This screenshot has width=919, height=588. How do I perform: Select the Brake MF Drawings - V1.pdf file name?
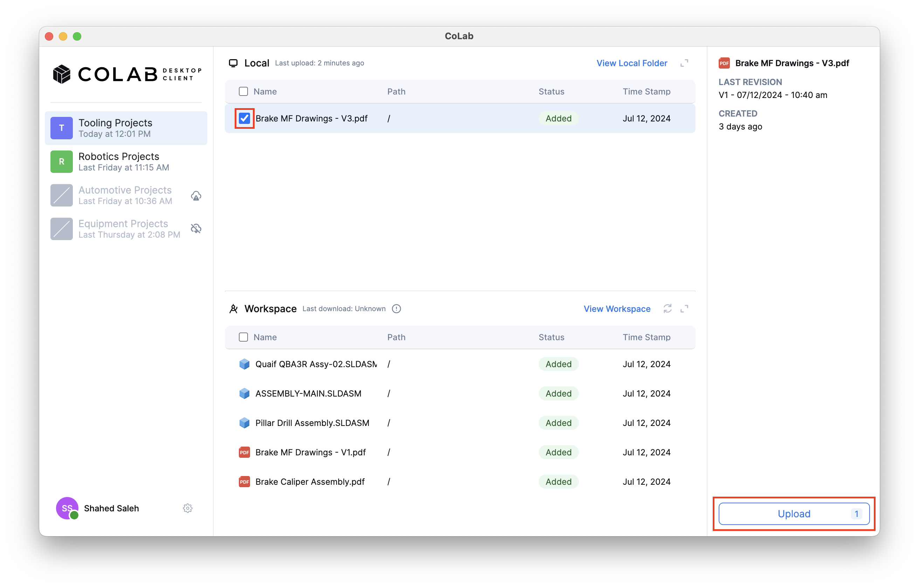point(311,452)
